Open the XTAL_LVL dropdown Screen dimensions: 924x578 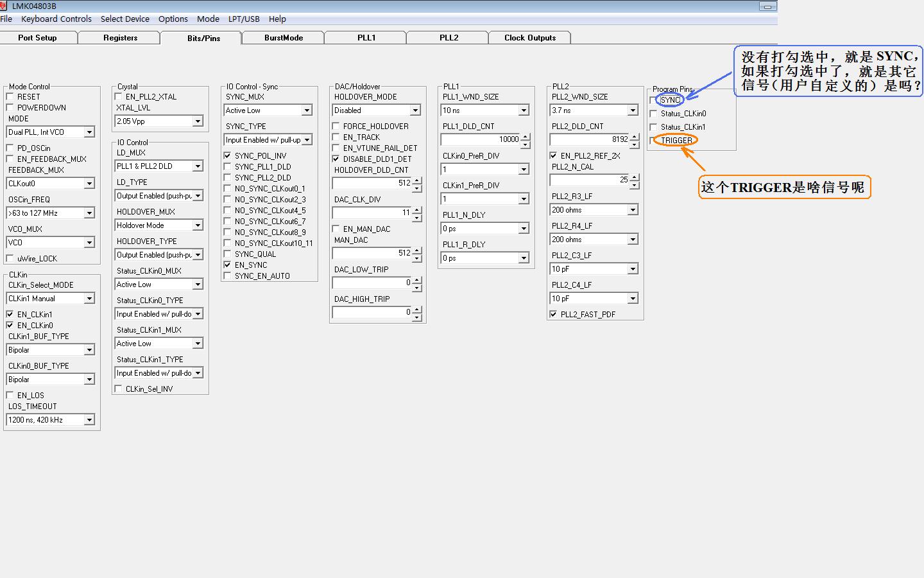159,121
